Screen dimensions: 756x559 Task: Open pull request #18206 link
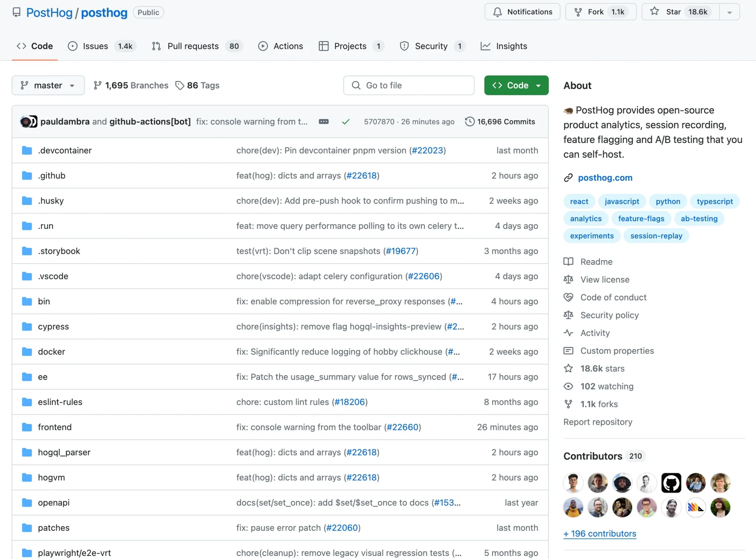tap(350, 402)
